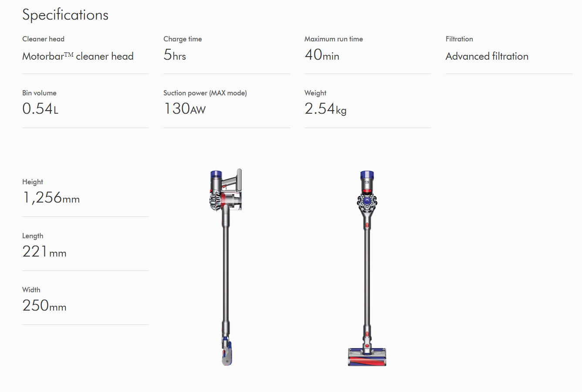Select the Motorbar cleaner head text
This screenshot has width=582, height=392.
(x=78, y=56)
